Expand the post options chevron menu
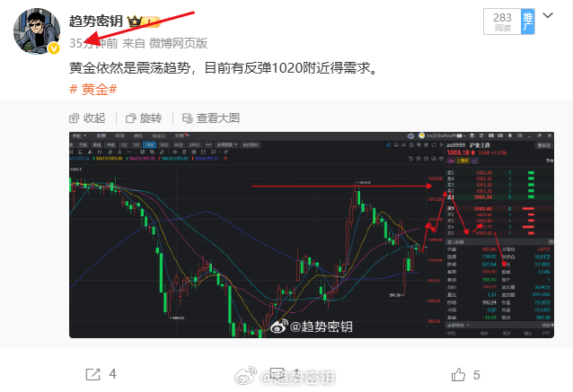The height and width of the screenshot is (392, 573). pos(548,15)
